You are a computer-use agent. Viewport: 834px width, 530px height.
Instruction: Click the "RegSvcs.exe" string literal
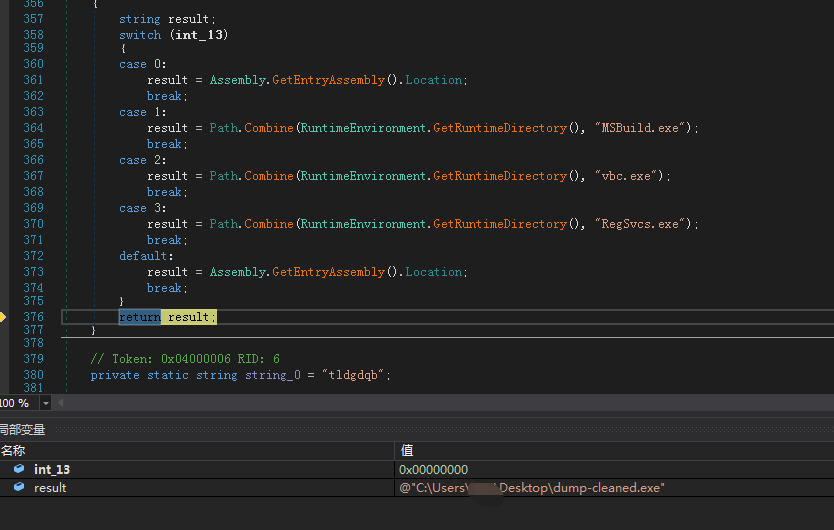[x=640, y=224]
